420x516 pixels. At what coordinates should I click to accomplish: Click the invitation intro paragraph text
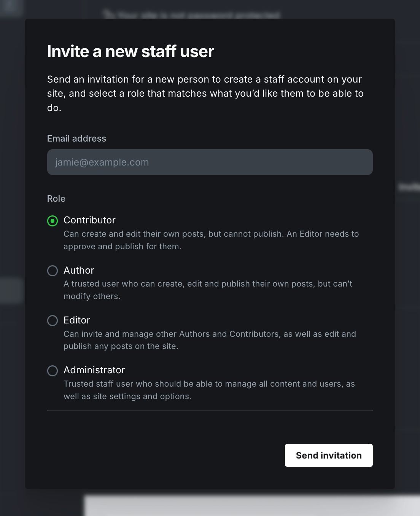pyautogui.click(x=205, y=94)
